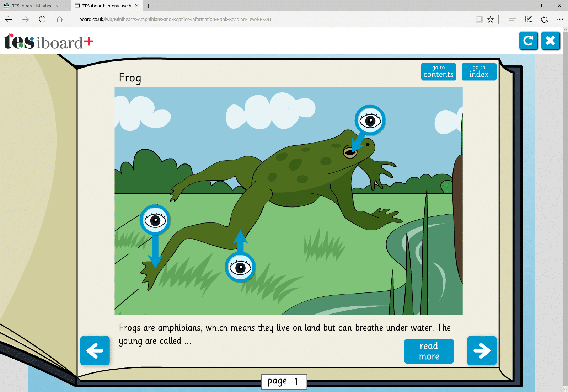Image resolution: width=568 pixels, height=392 pixels.
Task: Click the 'page 1' label
Action: (284, 381)
